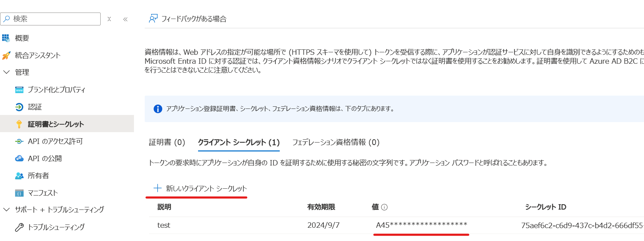Click the rocket icon for 統合アシスタント
Screen dimensions: 644x241
6,56
